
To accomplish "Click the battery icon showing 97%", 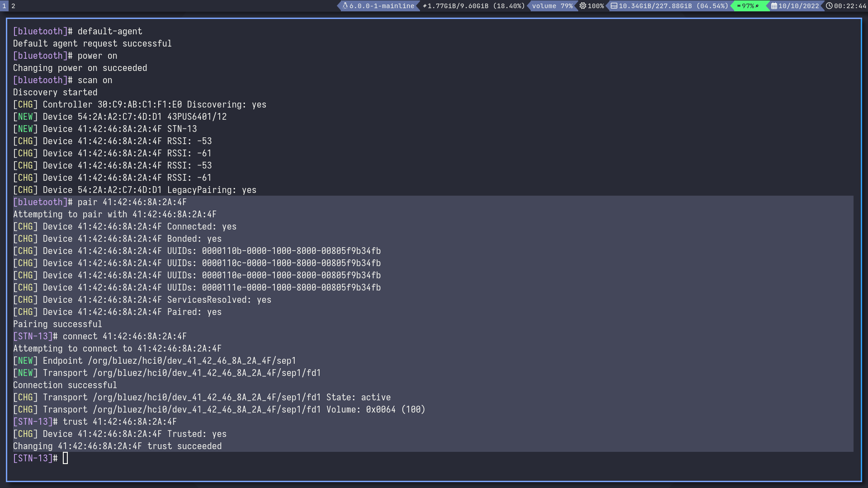I will click(x=739, y=6).
